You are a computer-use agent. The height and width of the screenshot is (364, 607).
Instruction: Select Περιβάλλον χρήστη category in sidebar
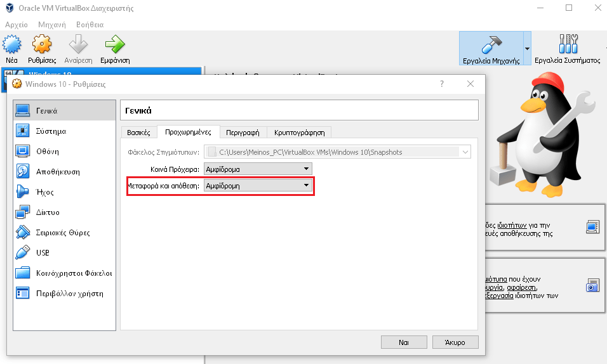pos(64,293)
